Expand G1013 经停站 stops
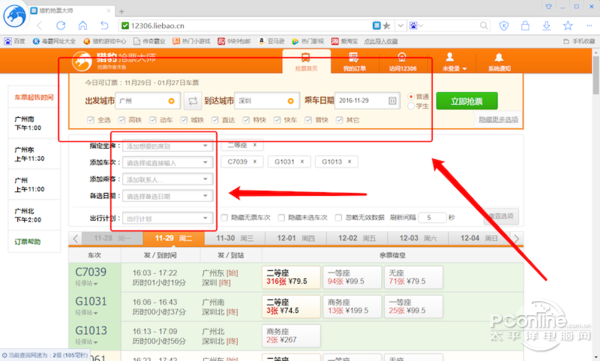Screen dimensions: 600x361 pos(86,342)
